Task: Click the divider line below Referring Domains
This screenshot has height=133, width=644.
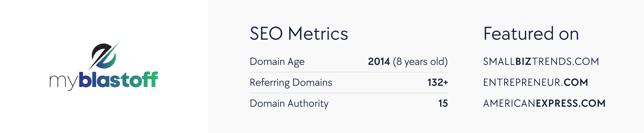Action: pos(349,93)
